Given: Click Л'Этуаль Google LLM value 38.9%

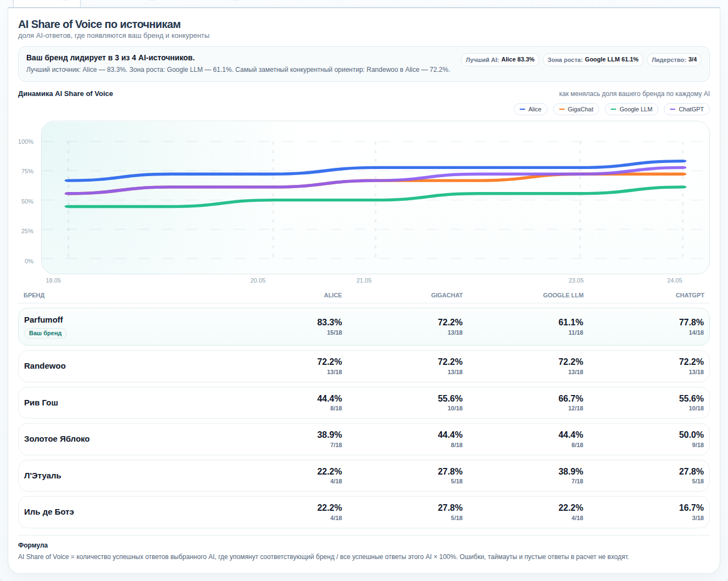Looking at the screenshot, I should click(x=571, y=472).
